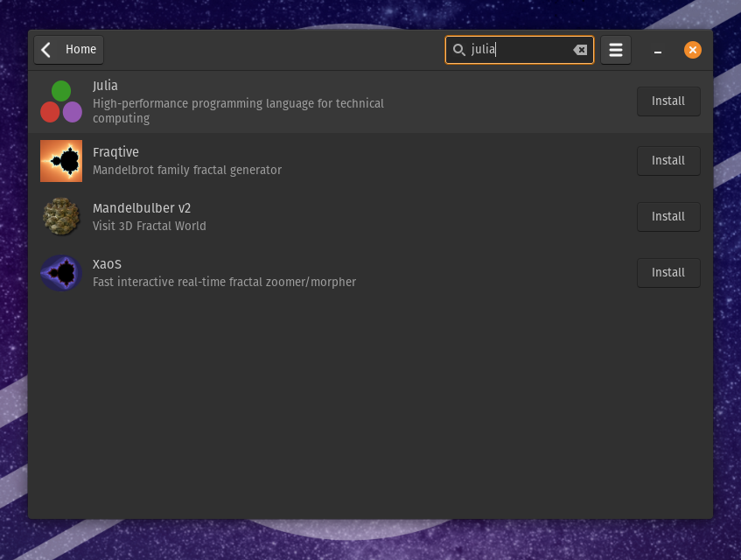Click the Fraqtive fractal app icon
Screen dimensions: 741x560
coord(61,161)
